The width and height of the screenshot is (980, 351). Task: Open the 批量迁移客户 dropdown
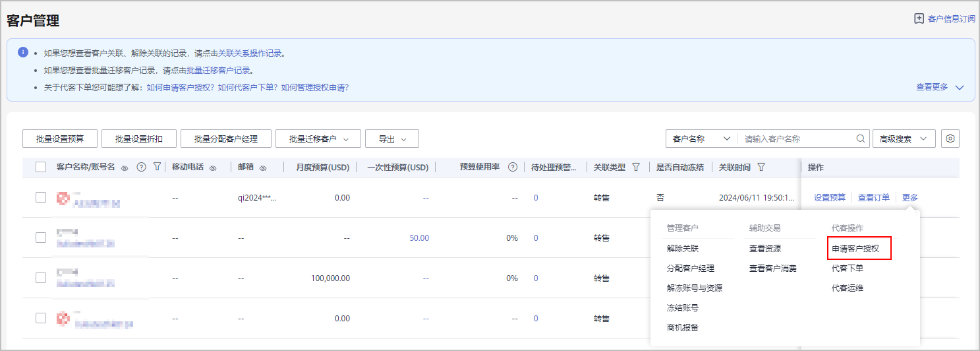click(x=318, y=139)
